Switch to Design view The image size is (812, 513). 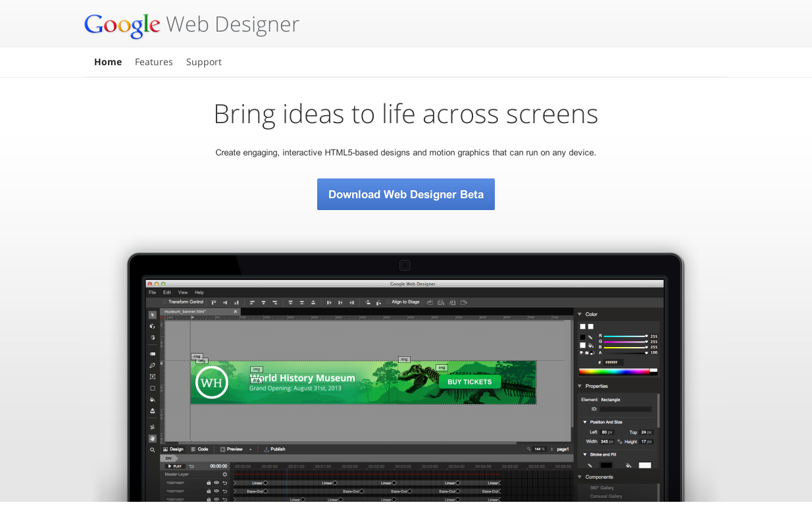point(173,449)
